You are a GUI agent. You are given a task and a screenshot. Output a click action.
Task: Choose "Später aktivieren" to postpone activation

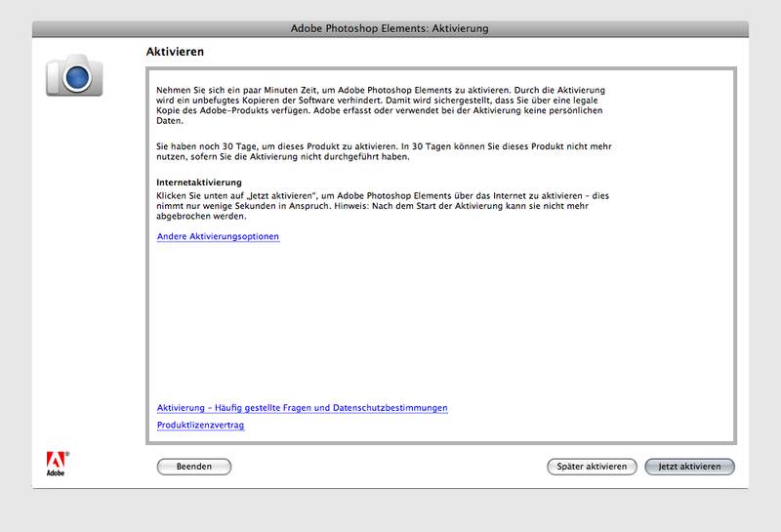(x=592, y=467)
